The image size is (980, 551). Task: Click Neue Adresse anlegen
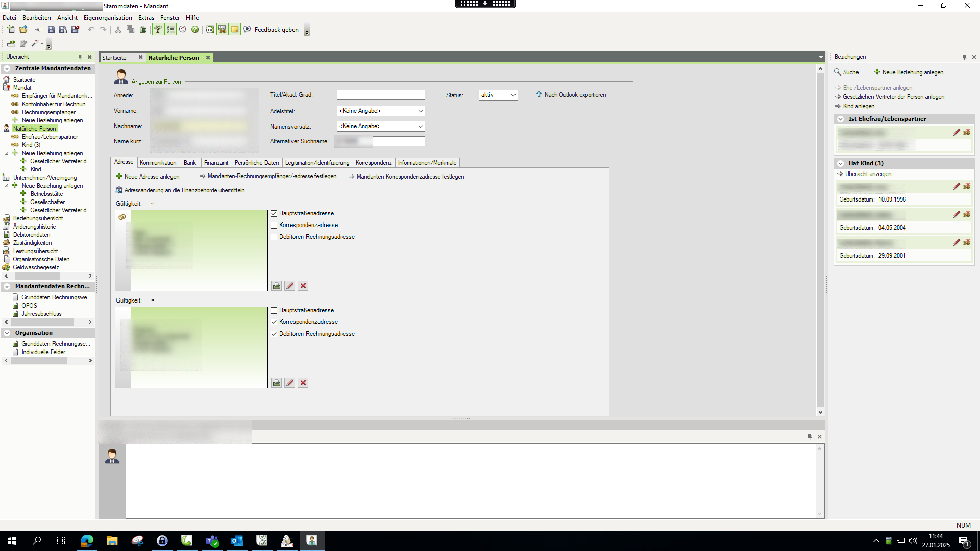pyautogui.click(x=152, y=177)
